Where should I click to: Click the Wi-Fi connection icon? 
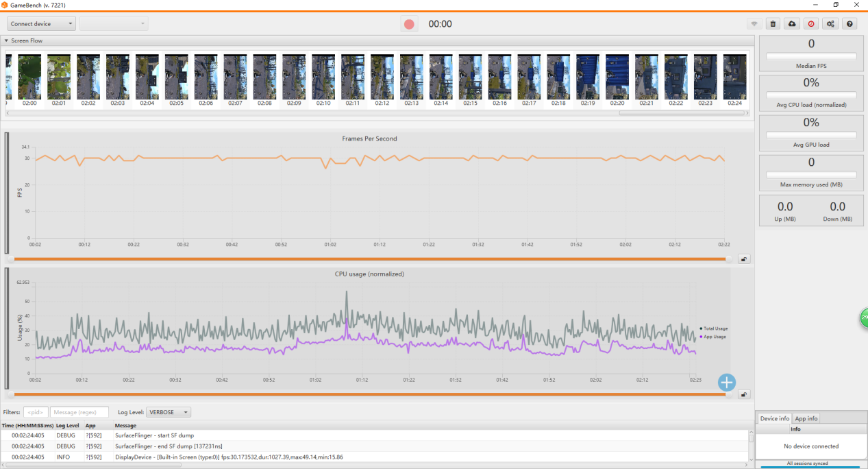coord(754,24)
